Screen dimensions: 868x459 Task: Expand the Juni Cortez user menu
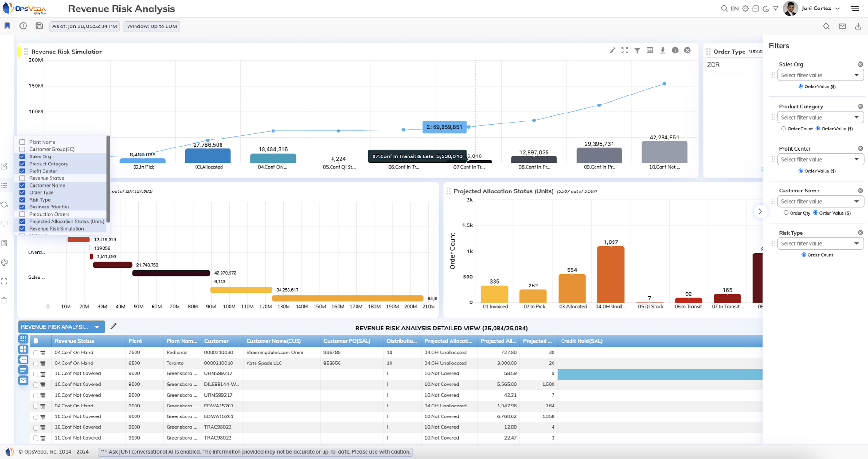837,9
